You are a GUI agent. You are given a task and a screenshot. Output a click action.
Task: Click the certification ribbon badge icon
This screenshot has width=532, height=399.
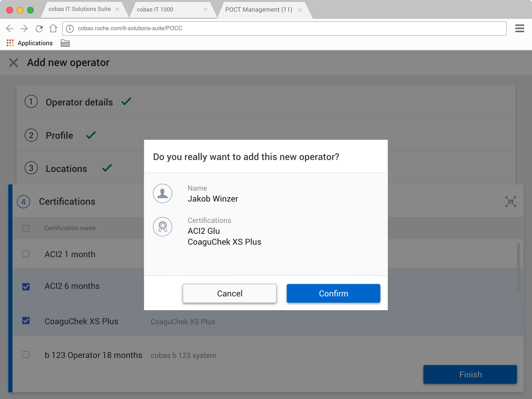click(163, 227)
